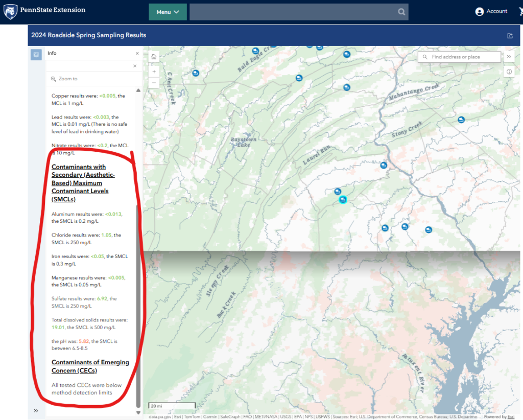Image resolution: width=523 pixels, height=420 pixels.
Task: Click the info panel vertical scrollbar
Action: click(x=138, y=305)
